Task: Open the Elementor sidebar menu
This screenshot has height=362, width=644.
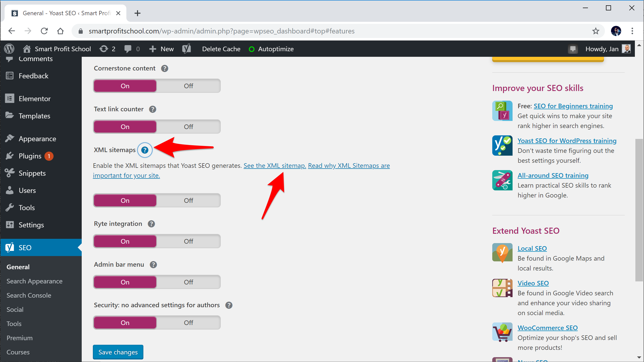Action: pyautogui.click(x=41, y=99)
